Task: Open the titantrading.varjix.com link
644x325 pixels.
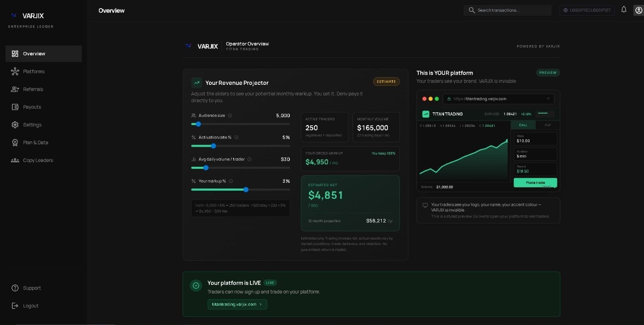Action: (x=237, y=305)
